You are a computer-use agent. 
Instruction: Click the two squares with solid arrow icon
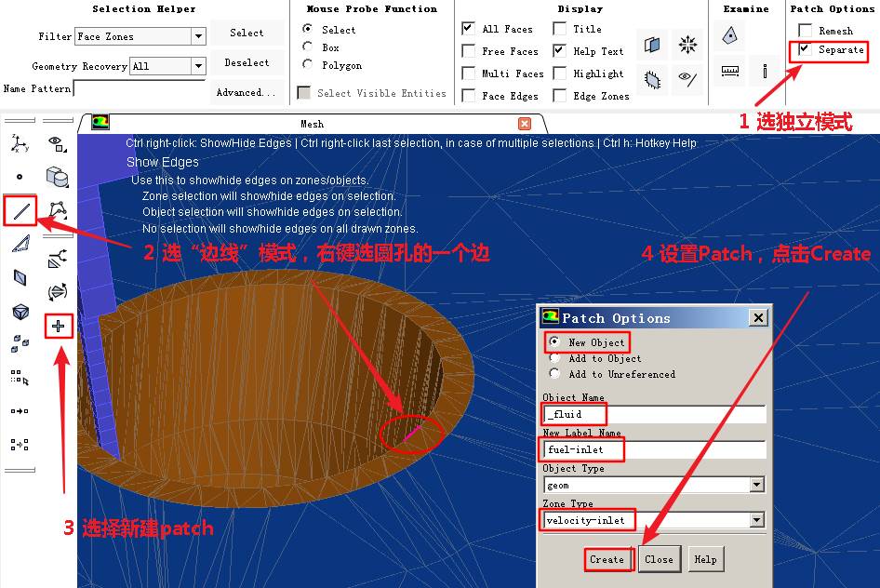click(x=20, y=411)
